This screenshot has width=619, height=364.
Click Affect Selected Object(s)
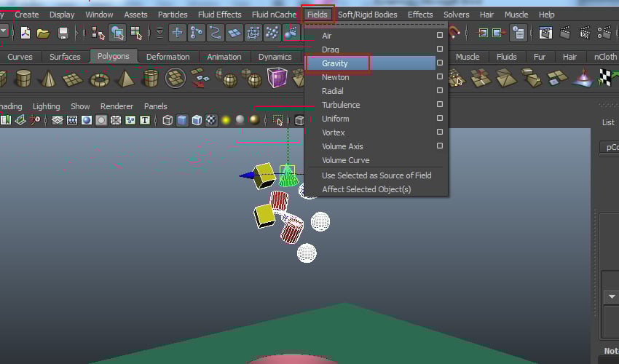coord(366,189)
